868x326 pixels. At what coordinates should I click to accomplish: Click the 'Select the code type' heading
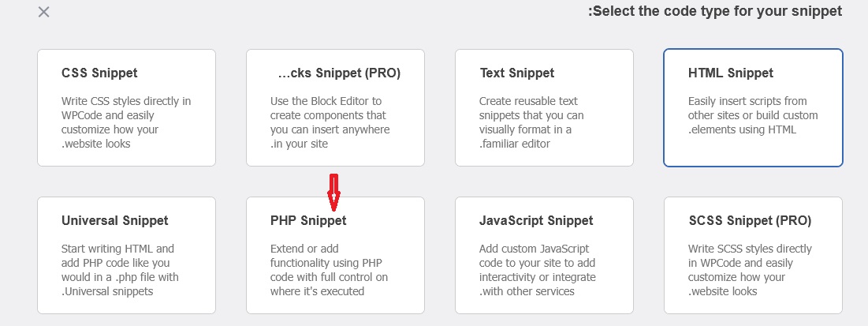click(715, 12)
